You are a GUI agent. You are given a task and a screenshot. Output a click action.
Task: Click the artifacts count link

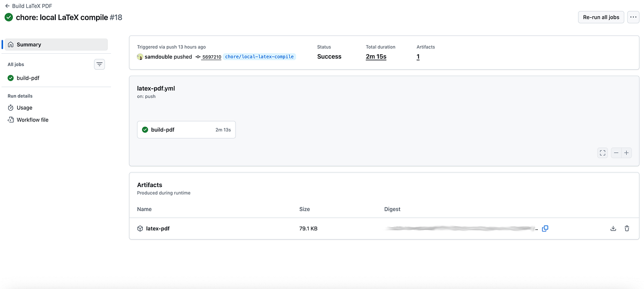(418, 56)
